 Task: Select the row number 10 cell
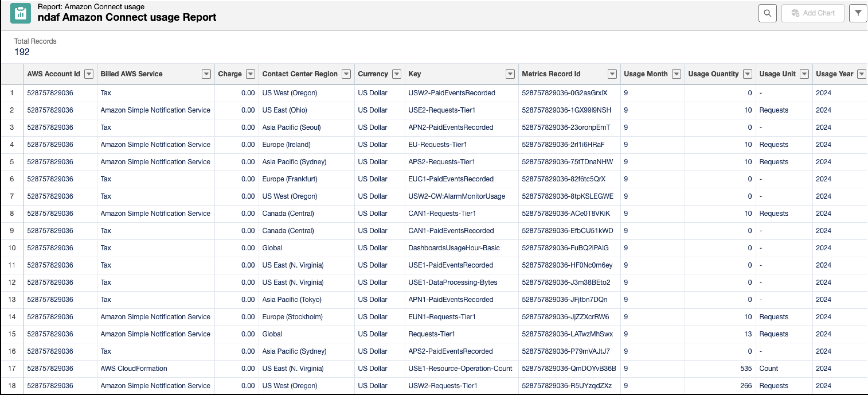12,248
